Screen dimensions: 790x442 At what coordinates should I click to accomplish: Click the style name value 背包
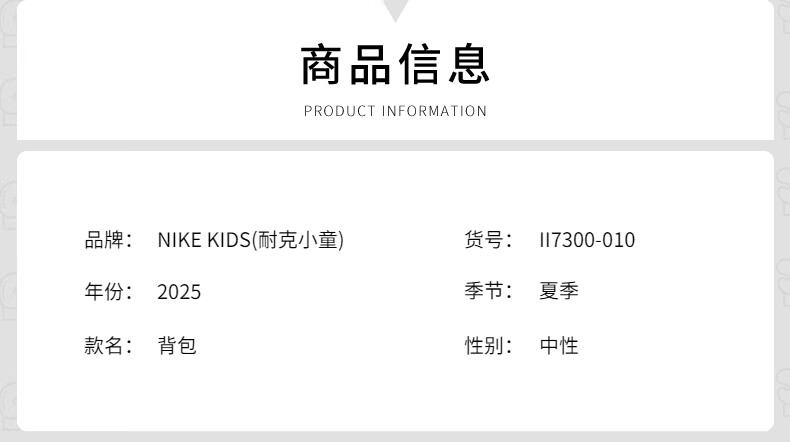coord(177,346)
